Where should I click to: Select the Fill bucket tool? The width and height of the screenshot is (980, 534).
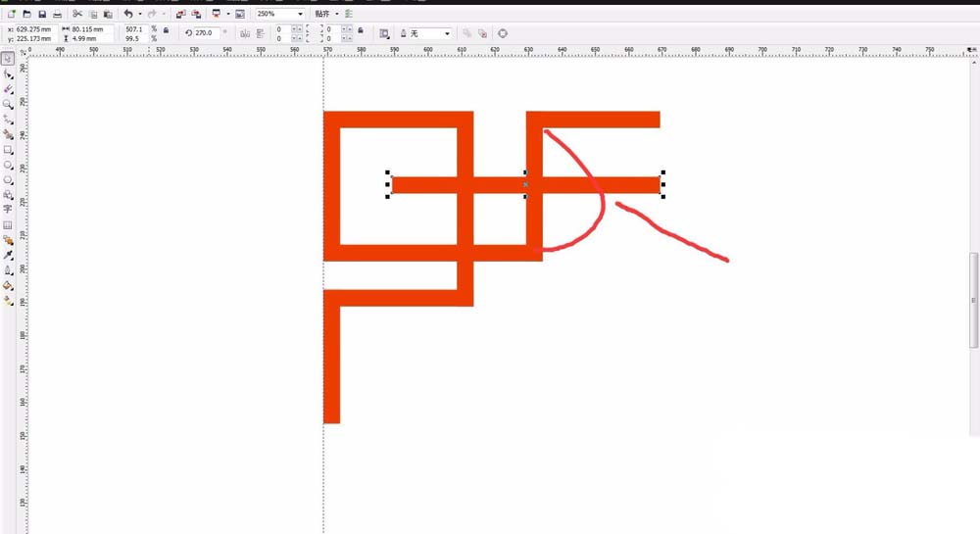pos(8,285)
